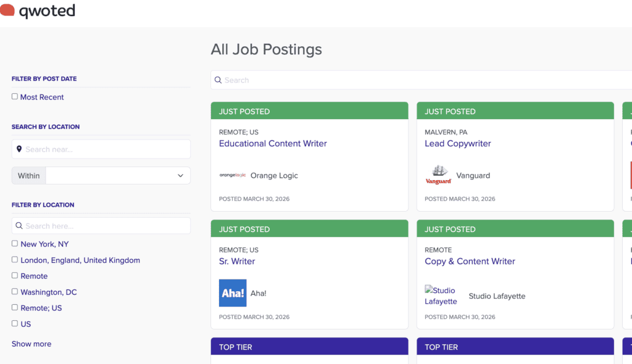Viewport: 632px width, 364px height.
Task: Click magnifier icon in location filter search
Action: (x=19, y=226)
